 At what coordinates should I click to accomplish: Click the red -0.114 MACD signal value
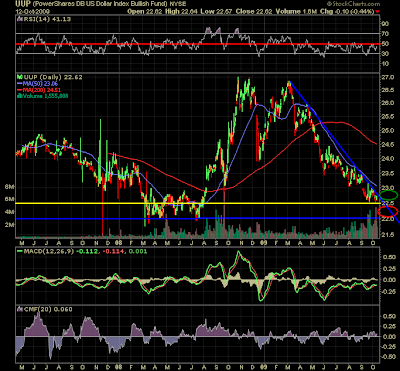coord(113,251)
